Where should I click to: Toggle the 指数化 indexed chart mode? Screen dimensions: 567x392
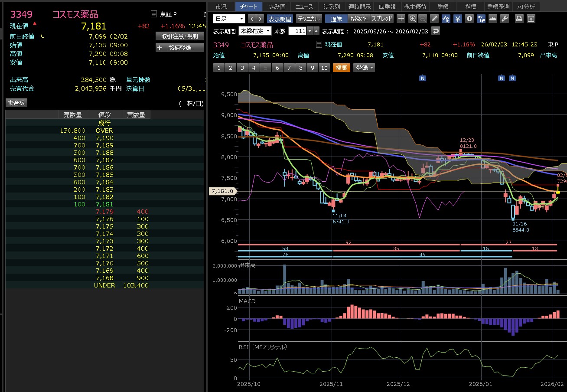click(359, 19)
